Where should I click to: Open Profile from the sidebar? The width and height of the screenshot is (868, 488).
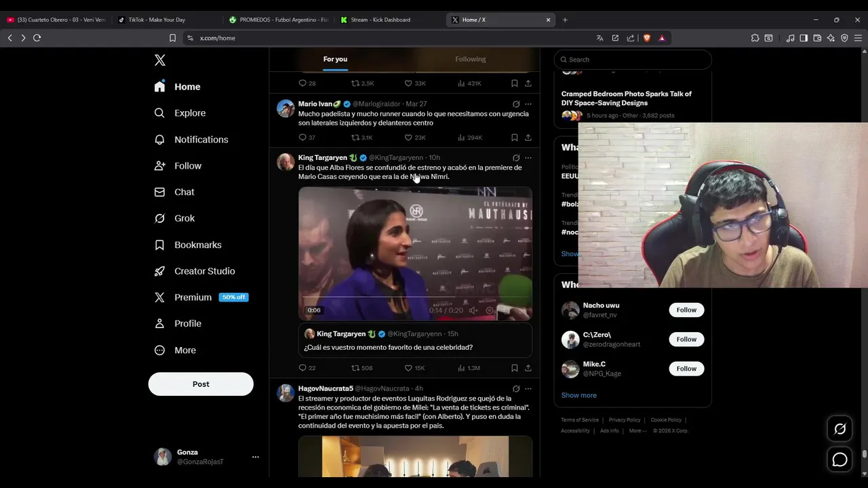[x=178, y=324]
